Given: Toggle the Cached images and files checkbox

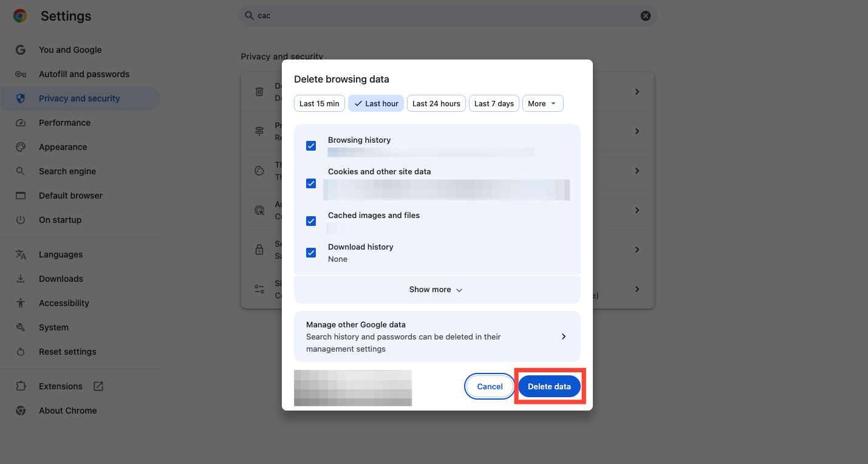Looking at the screenshot, I should pyautogui.click(x=311, y=221).
